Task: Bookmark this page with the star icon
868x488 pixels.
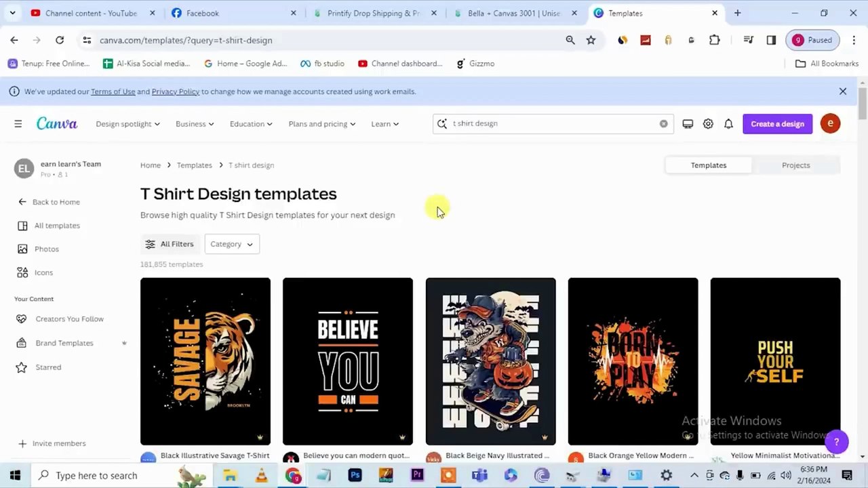Action: [591, 40]
